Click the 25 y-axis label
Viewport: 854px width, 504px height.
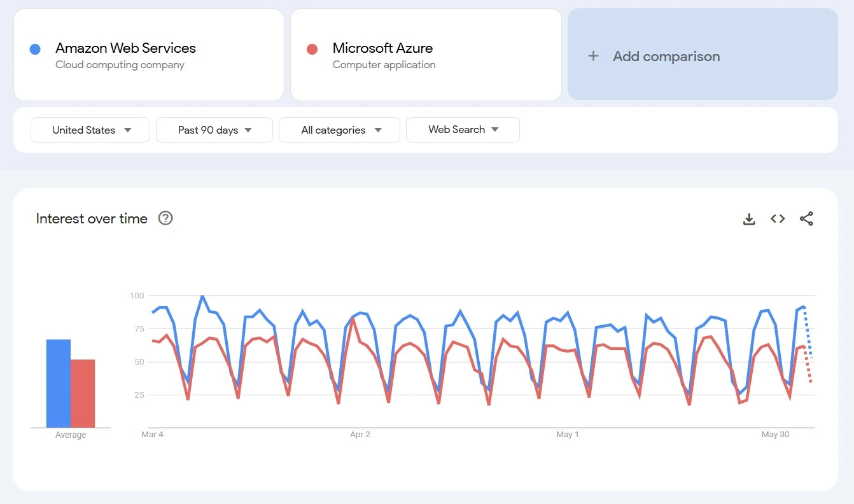point(139,395)
